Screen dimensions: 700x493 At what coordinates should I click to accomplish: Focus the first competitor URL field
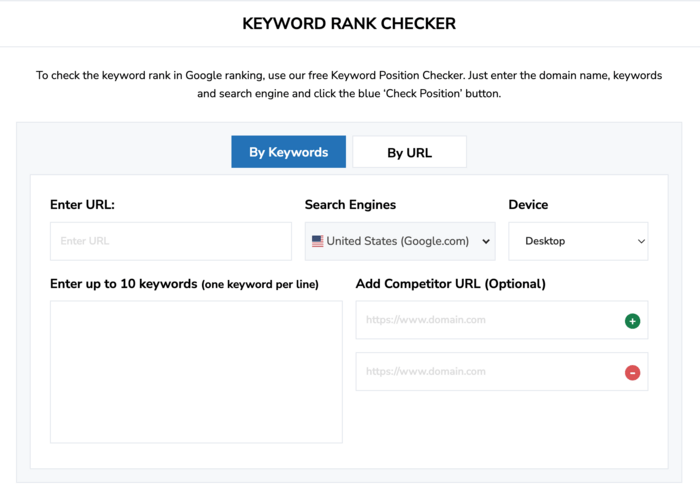click(502, 320)
